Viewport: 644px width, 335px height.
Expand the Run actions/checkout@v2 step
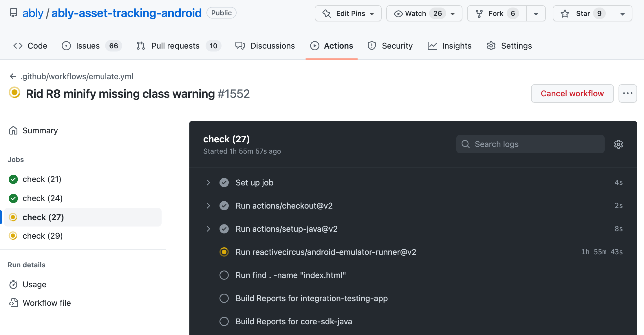[208, 206]
